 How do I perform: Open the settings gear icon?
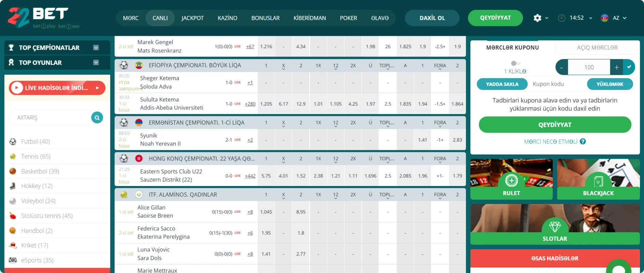(x=538, y=18)
